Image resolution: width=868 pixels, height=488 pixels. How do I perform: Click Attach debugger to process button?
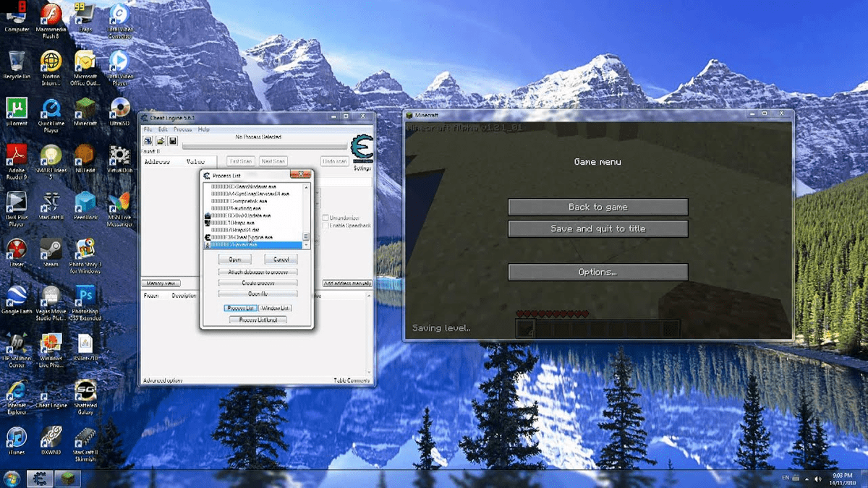(x=258, y=272)
